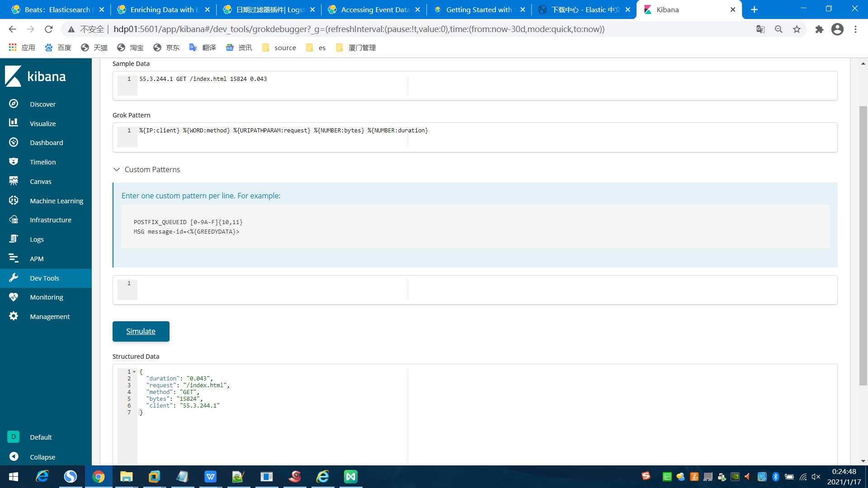Fold the JSON object on line 1

click(134, 372)
